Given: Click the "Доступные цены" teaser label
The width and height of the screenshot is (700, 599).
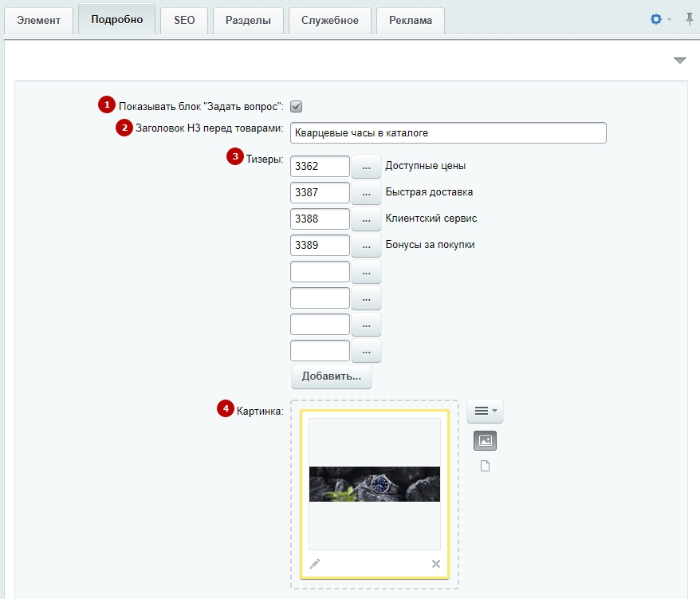Looking at the screenshot, I should 426,166.
